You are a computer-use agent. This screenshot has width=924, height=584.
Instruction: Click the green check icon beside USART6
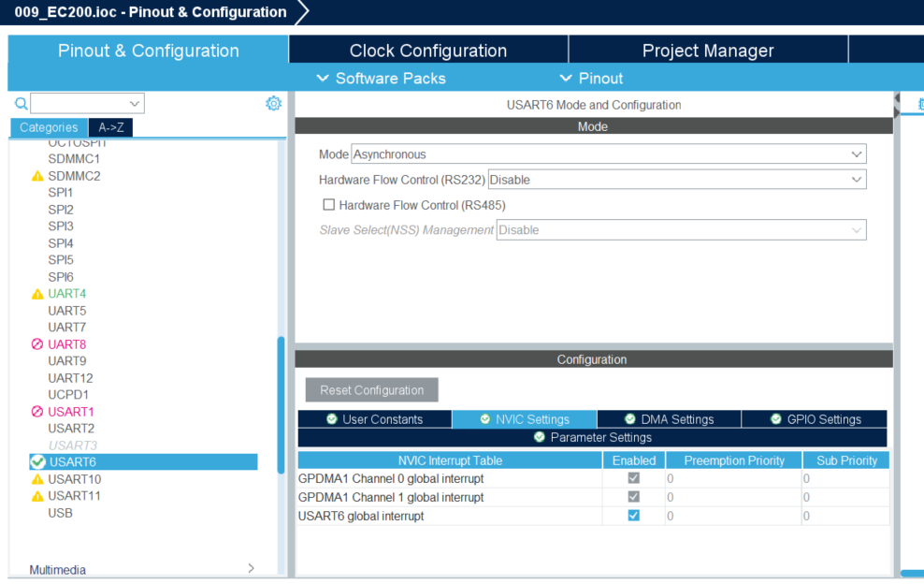36,461
